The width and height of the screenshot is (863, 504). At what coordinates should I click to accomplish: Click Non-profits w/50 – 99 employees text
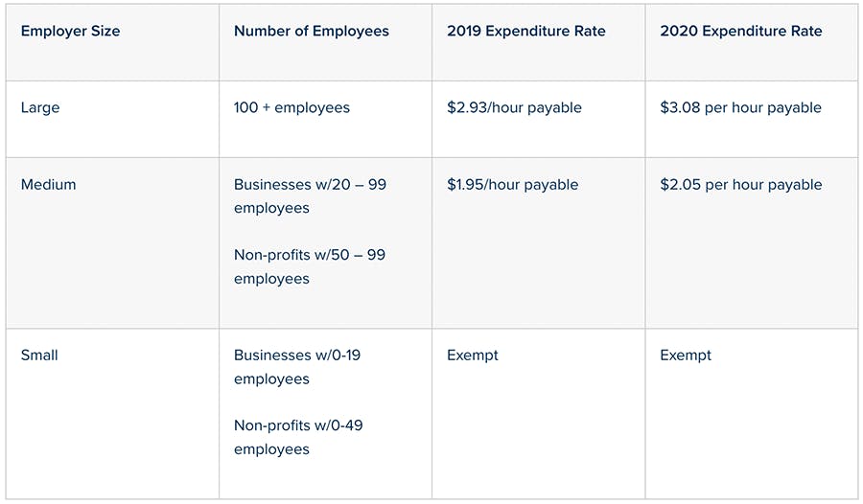(x=310, y=266)
